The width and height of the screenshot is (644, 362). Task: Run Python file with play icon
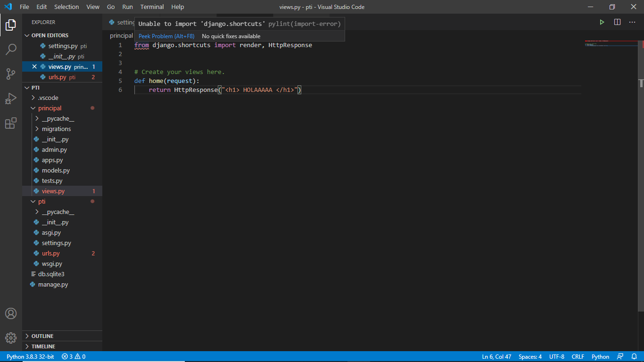(602, 22)
